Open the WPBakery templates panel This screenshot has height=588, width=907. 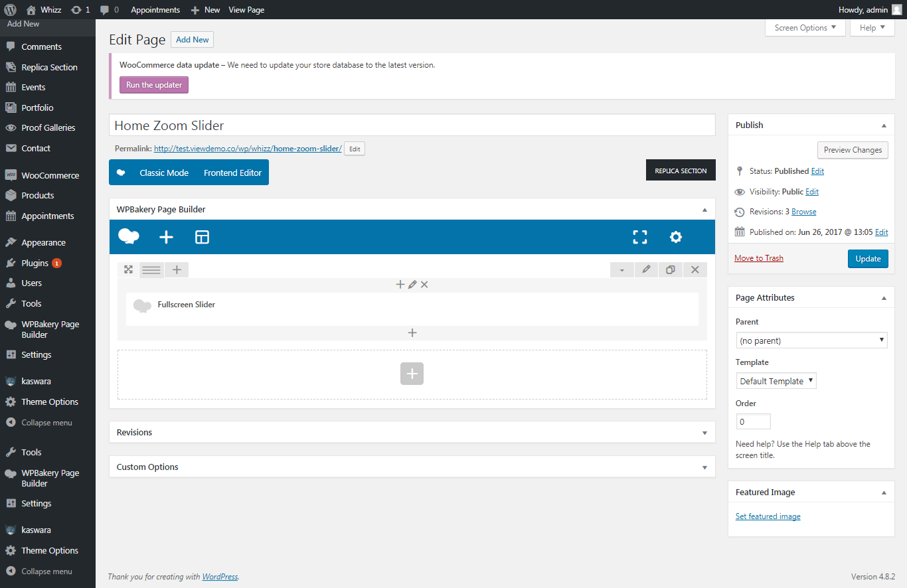(202, 237)
